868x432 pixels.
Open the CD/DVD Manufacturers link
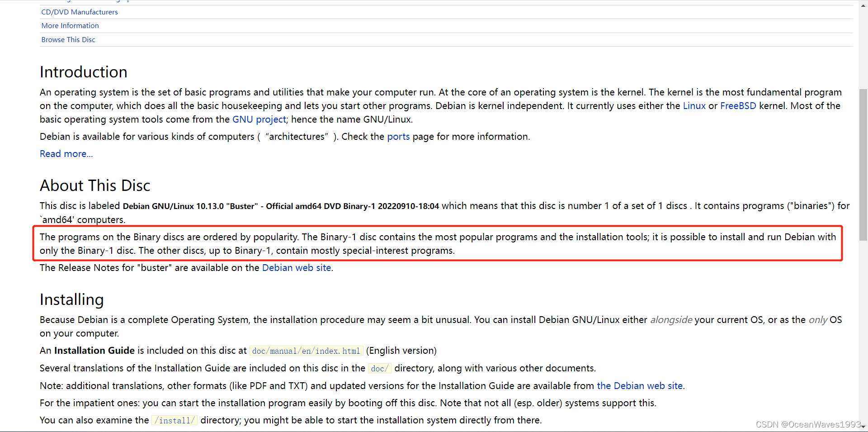(x=80, y=12)
